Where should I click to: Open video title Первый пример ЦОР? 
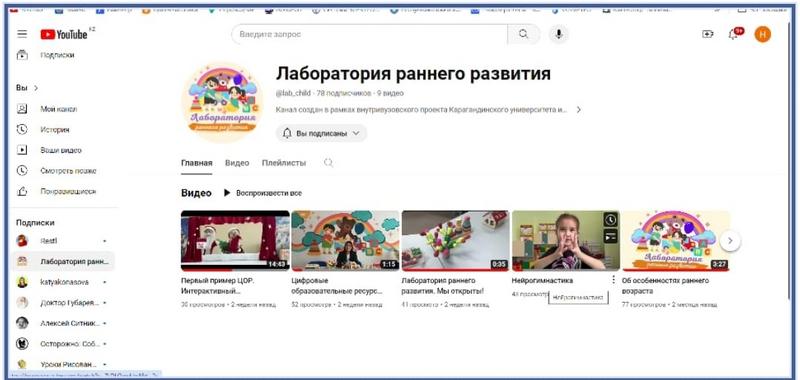click(x=218, y=286)
